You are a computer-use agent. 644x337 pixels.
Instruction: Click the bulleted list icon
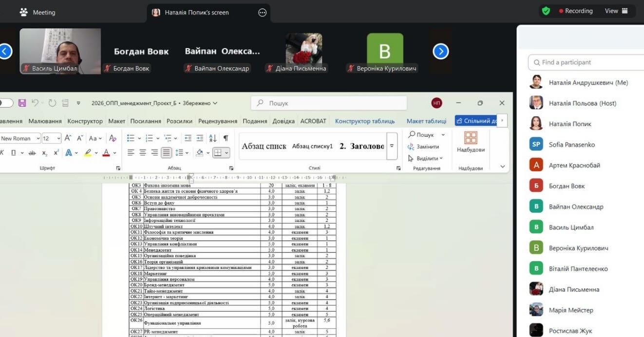tap(131, 138)
